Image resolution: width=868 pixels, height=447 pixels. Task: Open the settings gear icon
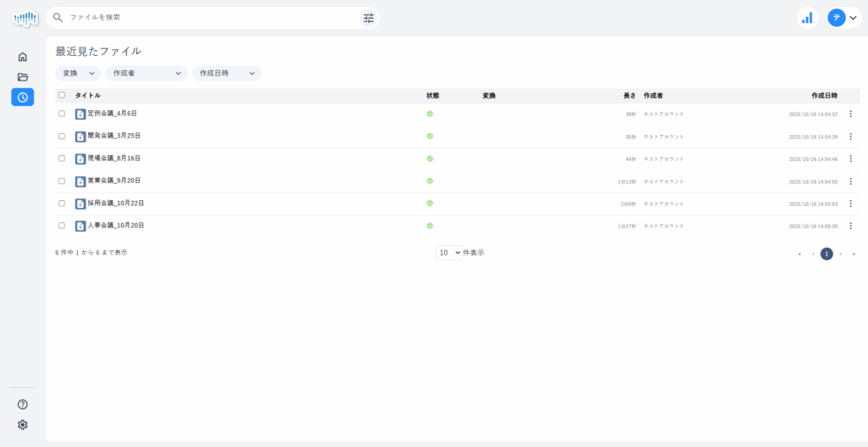click(x=23, y=425)
